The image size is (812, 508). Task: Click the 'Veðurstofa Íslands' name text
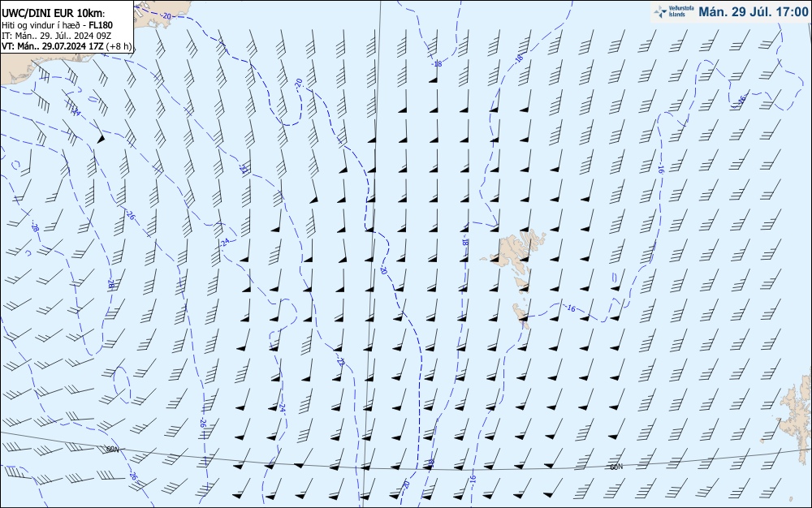point(681,11)
